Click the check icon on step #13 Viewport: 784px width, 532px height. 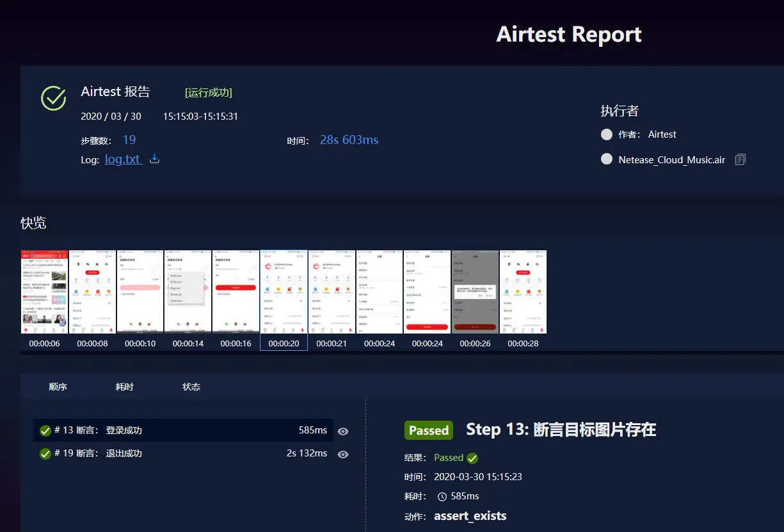[45, 430]
